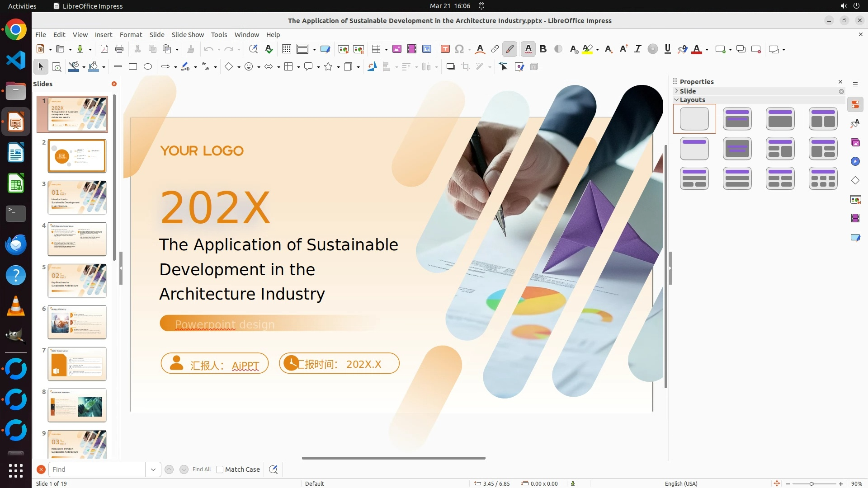Open the Insert Special Character icon
Image resolution: width=868 pixels, height=488 pixels.
point(459,49)
